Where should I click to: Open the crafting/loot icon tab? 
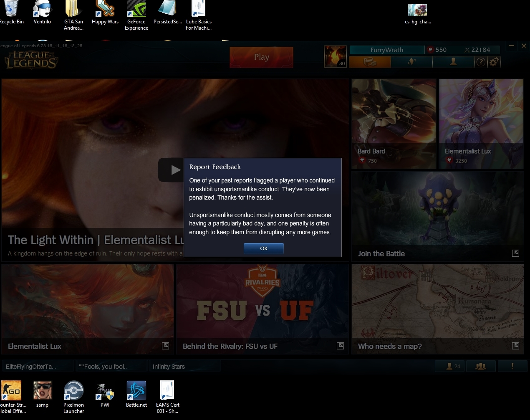point(412,62)
